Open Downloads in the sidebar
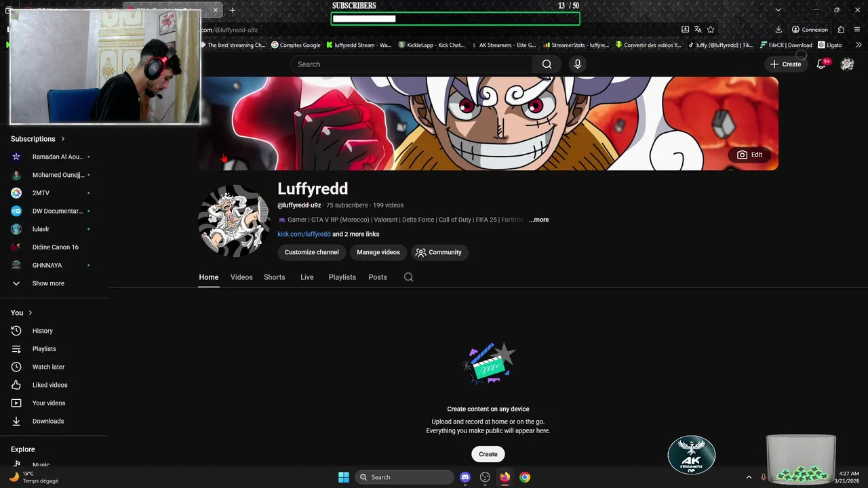 click(54, 421)
